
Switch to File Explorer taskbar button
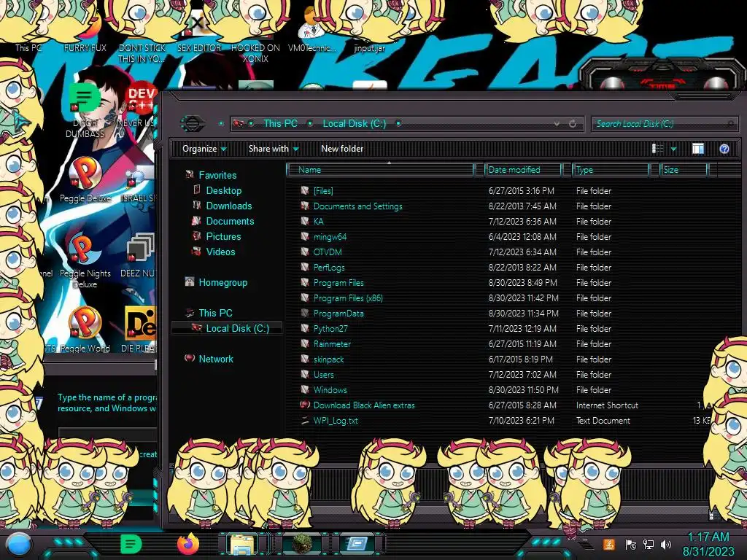point(242,544)
